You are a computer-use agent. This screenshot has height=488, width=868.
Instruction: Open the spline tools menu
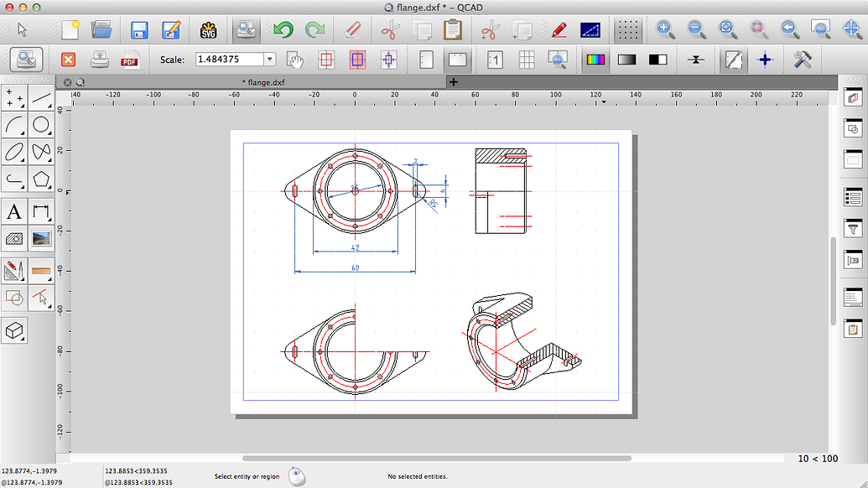click(42, 151)
